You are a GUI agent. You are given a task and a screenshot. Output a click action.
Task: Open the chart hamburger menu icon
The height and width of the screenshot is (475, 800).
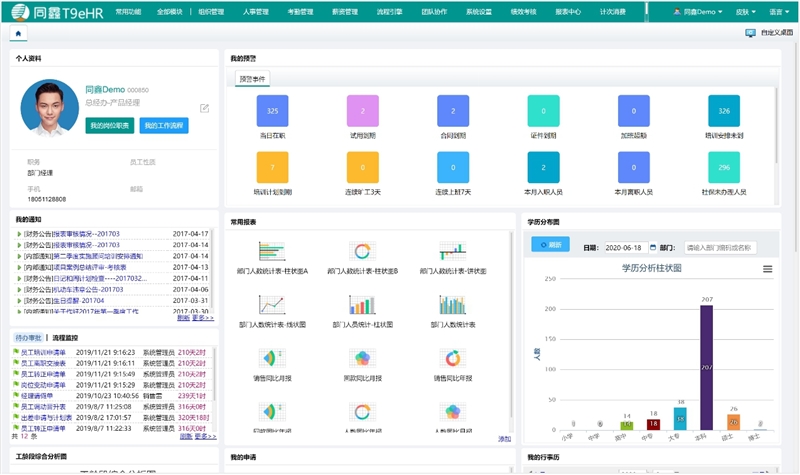pos(767,269)
